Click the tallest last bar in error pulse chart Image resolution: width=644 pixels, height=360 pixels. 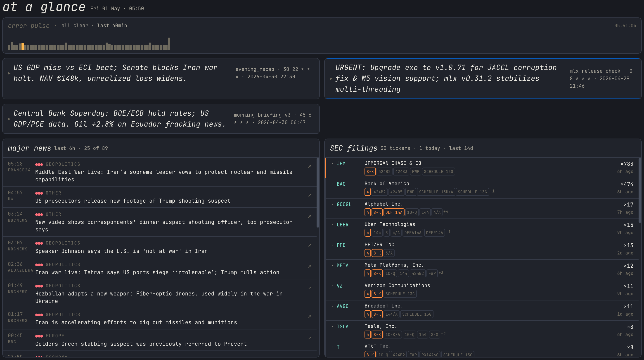(169, 44)
